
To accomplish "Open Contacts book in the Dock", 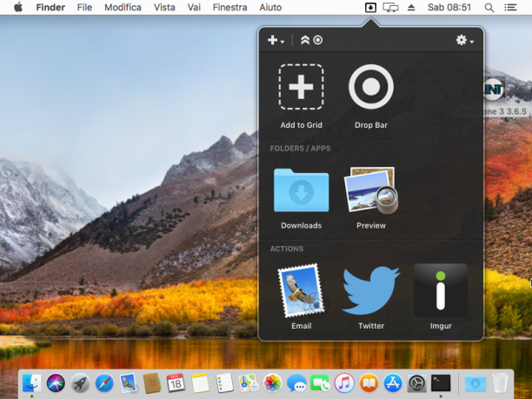I will [152, 383].
